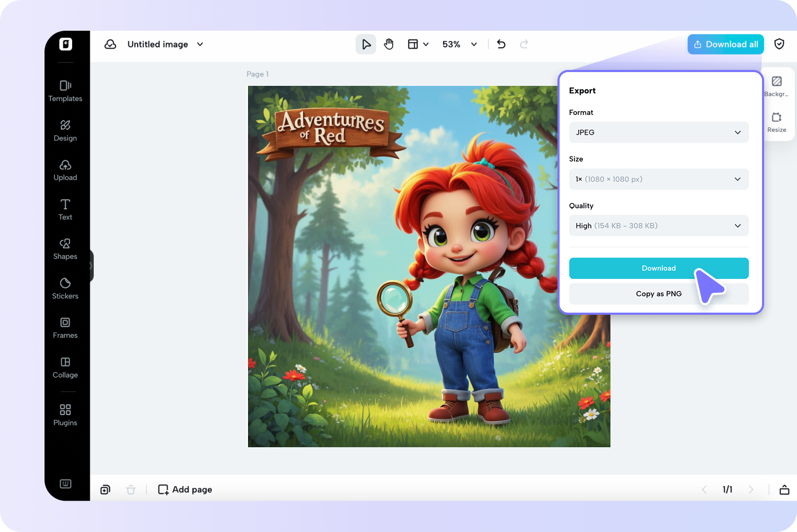Viewport: 797px width, 532px height.
Task: Open keyboard shortcuts from bottom left
Action: 65,483
